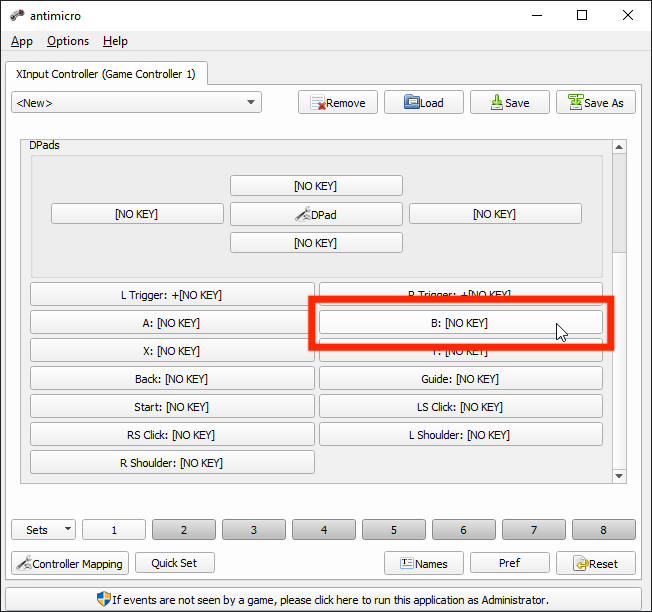The image size is (652, 612).
Task: Load a profile with Load button
Action: (423, 102)
